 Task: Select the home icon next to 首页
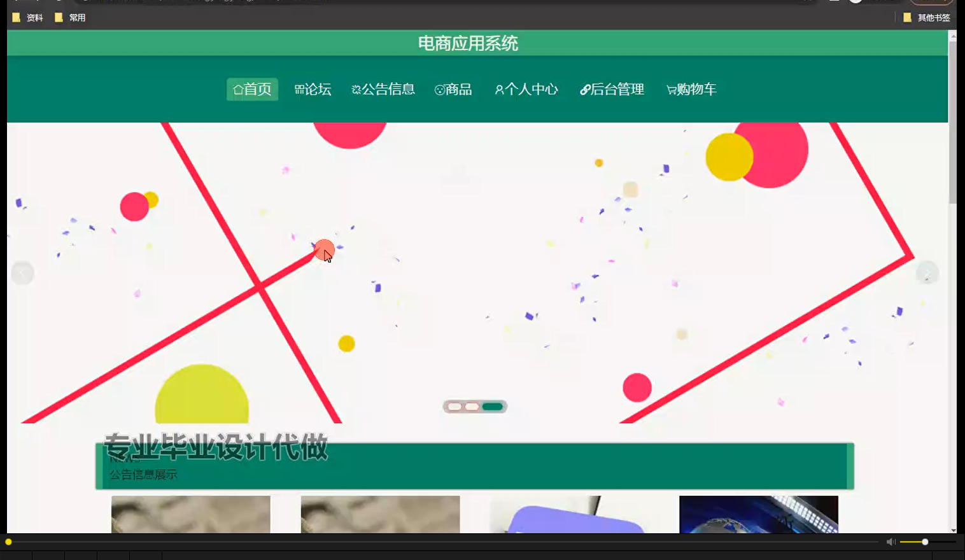(237, 89)
